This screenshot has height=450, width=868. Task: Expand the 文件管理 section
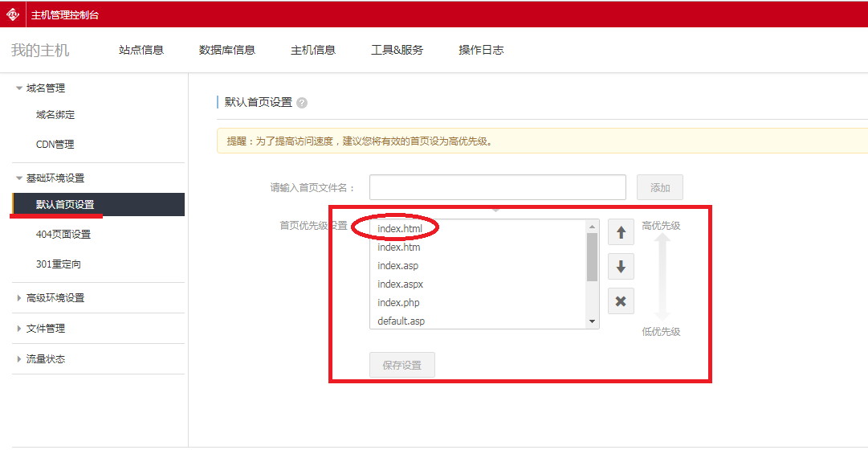coord(19,329)
